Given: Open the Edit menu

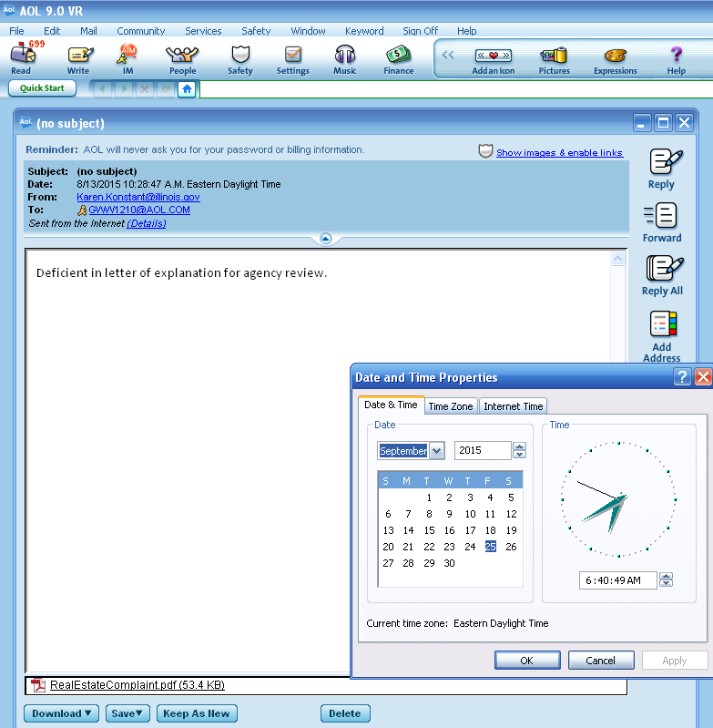Looking at the screenshot, I should pos(52,31).
